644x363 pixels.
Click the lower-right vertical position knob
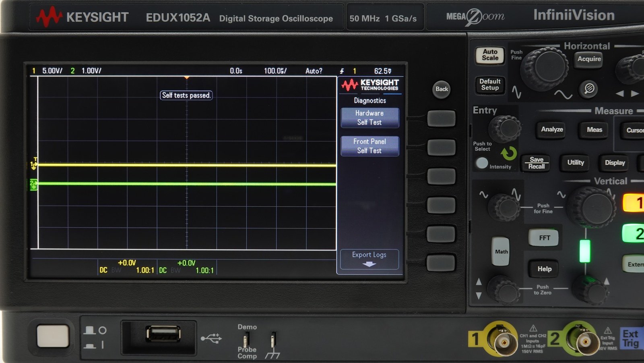[x=590, y=289]
